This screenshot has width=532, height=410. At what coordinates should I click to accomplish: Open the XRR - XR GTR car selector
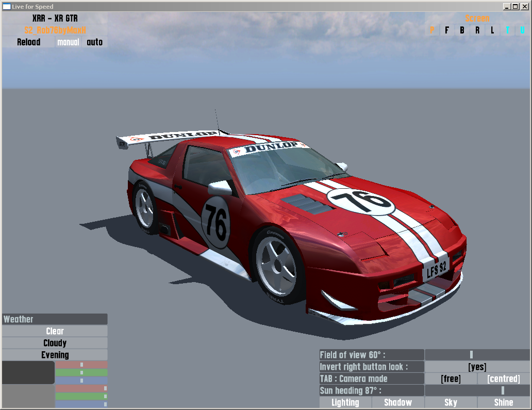coord(55,19)
